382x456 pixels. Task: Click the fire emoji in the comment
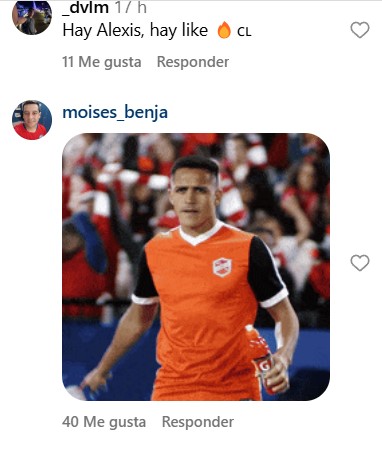pyautogui.click(x=224, y=30)
